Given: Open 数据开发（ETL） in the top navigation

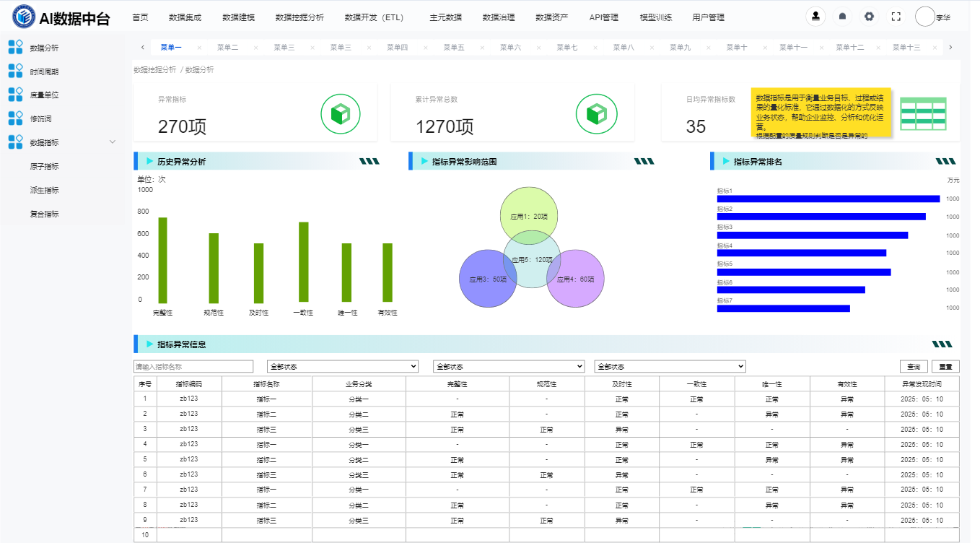Looking at the screenshot, I should (x=376, y=17).
